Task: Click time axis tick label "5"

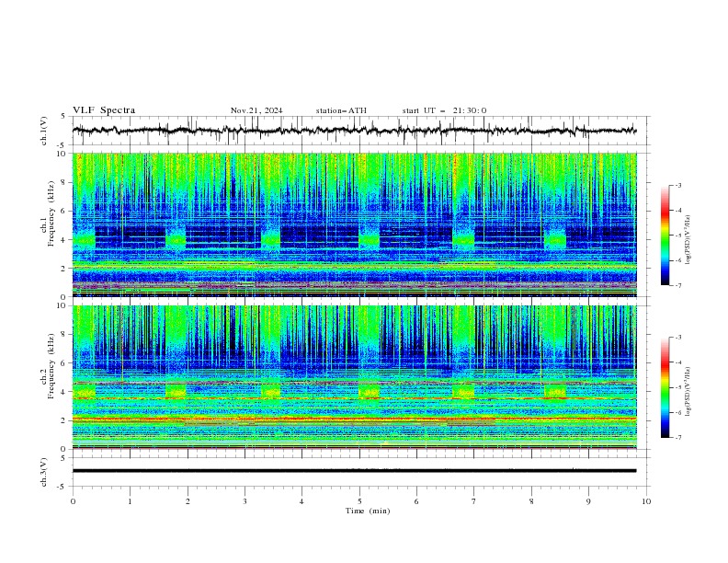Action: [359, 501]
